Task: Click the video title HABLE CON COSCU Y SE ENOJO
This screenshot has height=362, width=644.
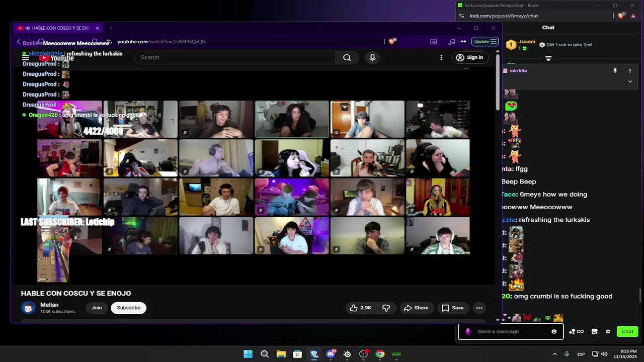Action: (x=76, y=293)
